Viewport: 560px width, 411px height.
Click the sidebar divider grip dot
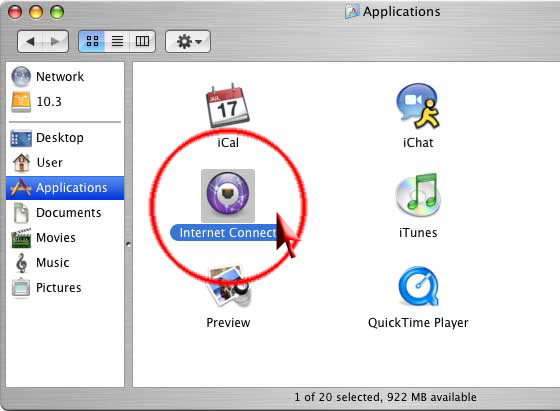pyautogui.click(x=128, y=244)
